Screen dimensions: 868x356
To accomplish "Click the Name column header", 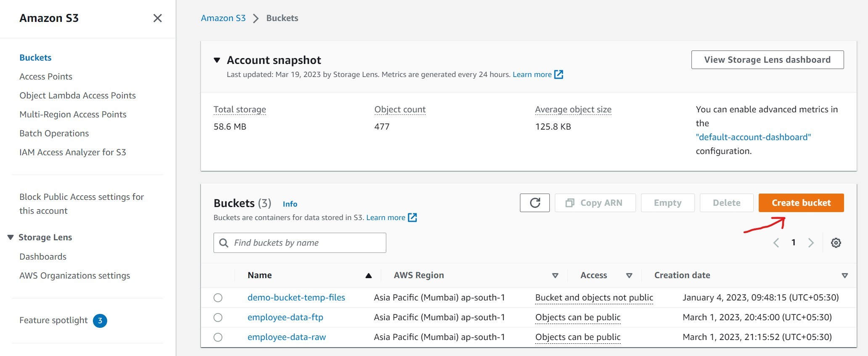I will click(260, 275).
